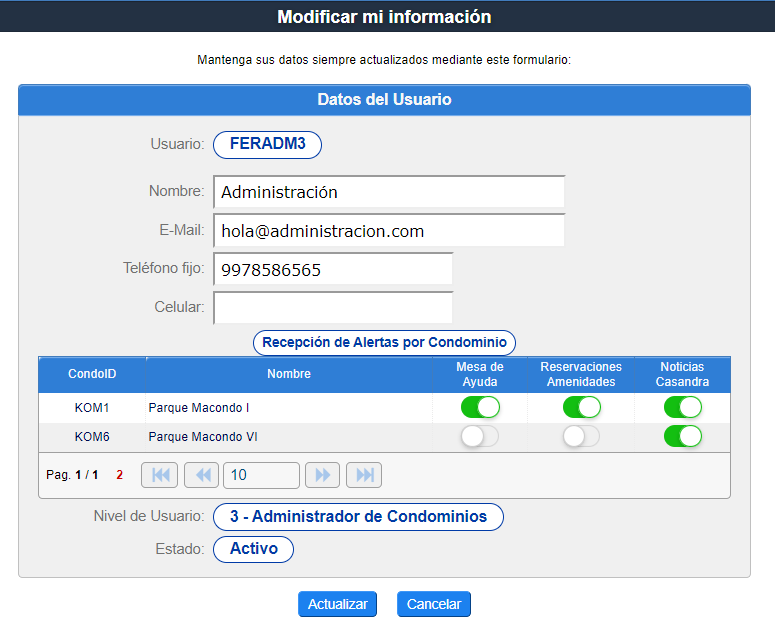Jump to last page of alerts table
Screen dimensions: 775x623
coord(364,475)
